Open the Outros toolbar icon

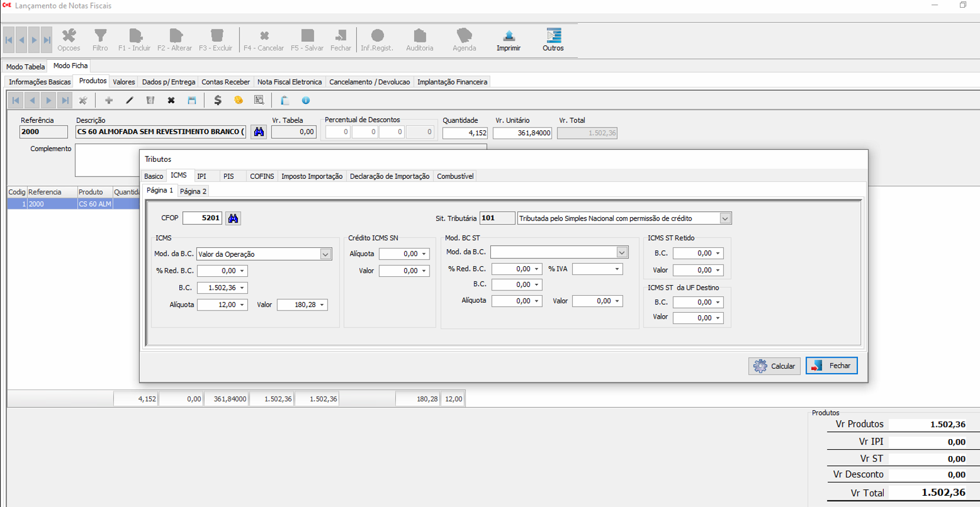pos(553,37)
